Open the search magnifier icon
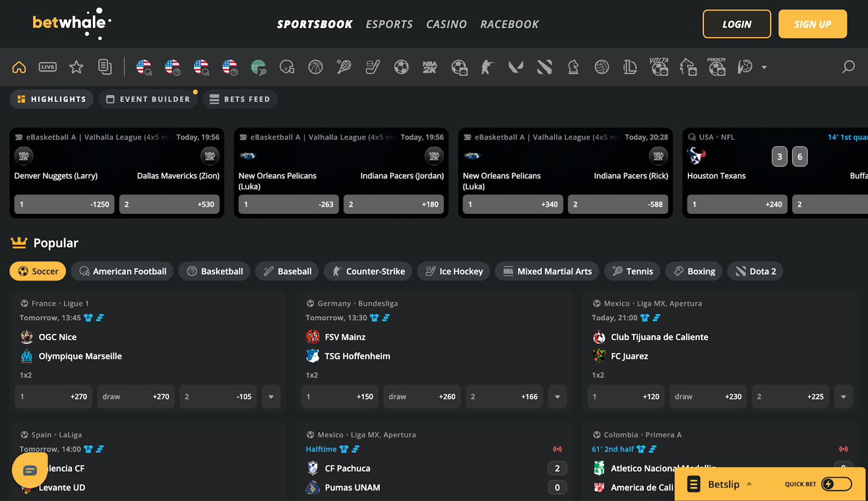The width and height of the screenshot is (868, 501). coord(848,67)
